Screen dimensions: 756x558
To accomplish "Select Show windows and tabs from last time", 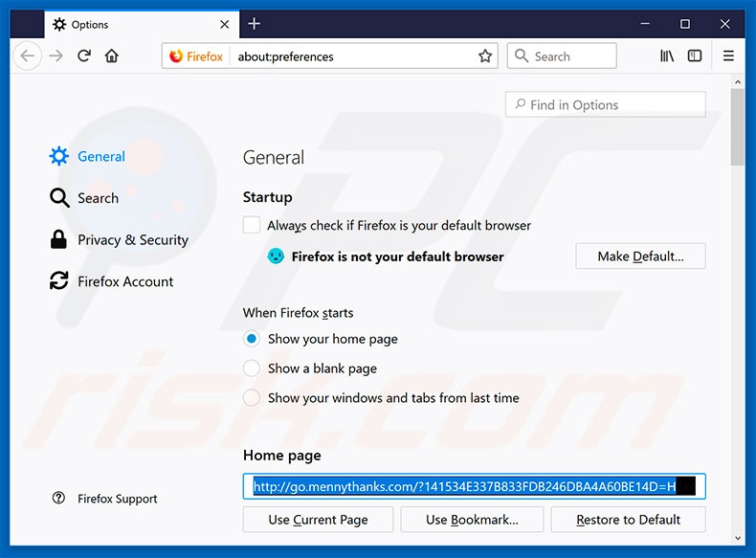I will [252, 397].
